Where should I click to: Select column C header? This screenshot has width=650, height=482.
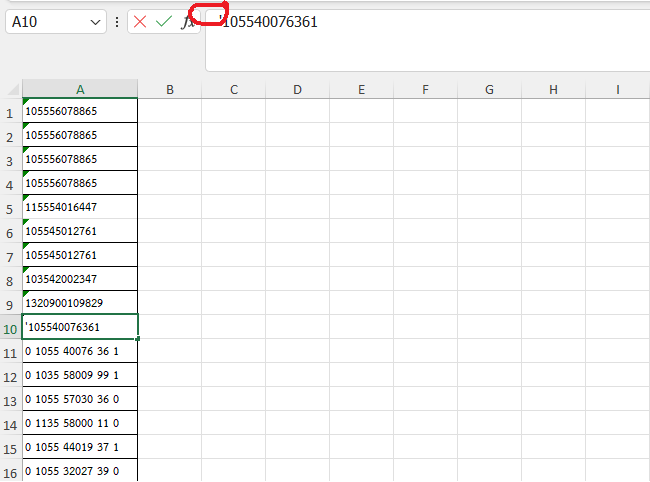234,89
